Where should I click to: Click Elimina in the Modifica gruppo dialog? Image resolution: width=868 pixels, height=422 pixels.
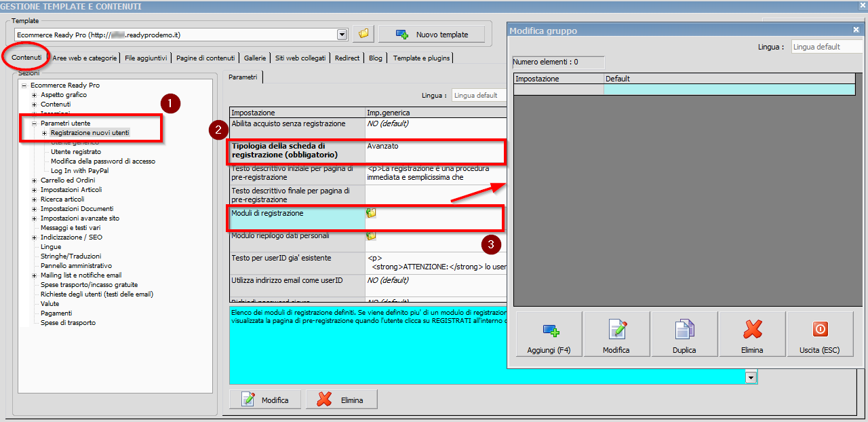pyautogui.click(x=752, y=338)
